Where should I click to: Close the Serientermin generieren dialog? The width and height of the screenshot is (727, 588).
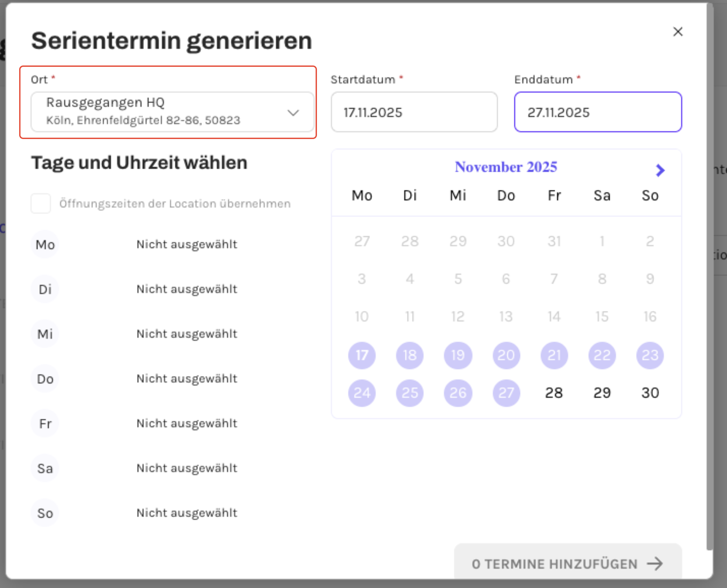[678, 32]
